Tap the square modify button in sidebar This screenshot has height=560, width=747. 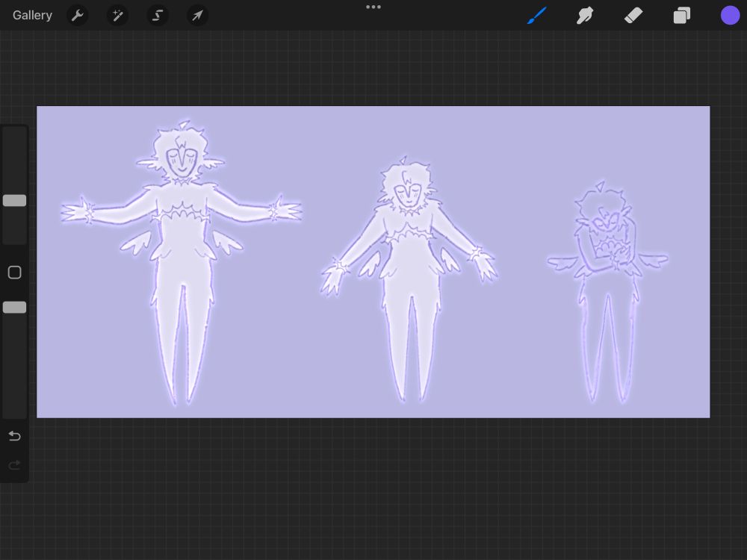coord(15,273)
